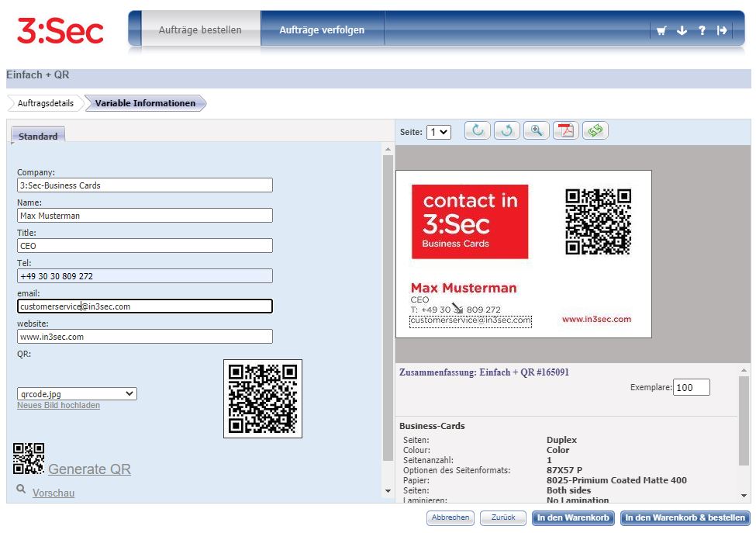This screenshot has height=533, width=756.
Task: Open help via question mark icon
Action: pos(702,30)
